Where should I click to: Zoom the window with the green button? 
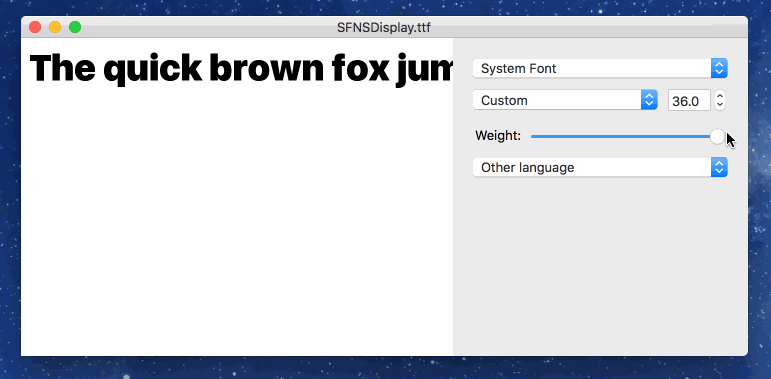click(75, 27)
